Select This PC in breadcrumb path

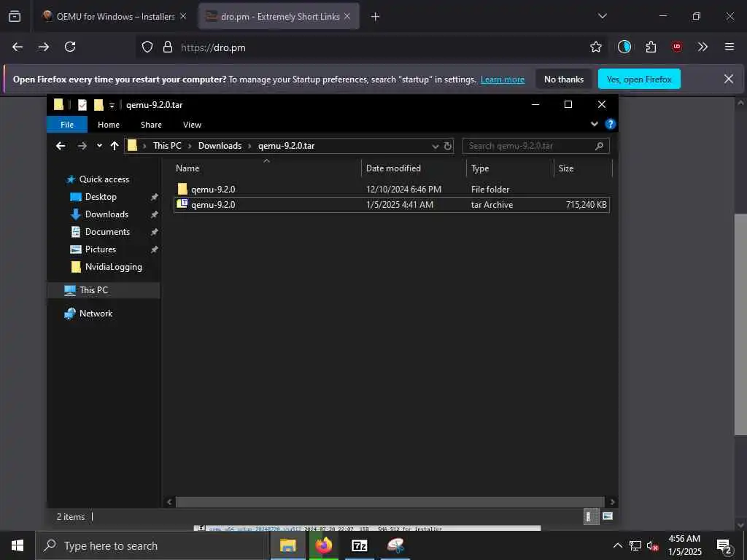pos(167,146)
